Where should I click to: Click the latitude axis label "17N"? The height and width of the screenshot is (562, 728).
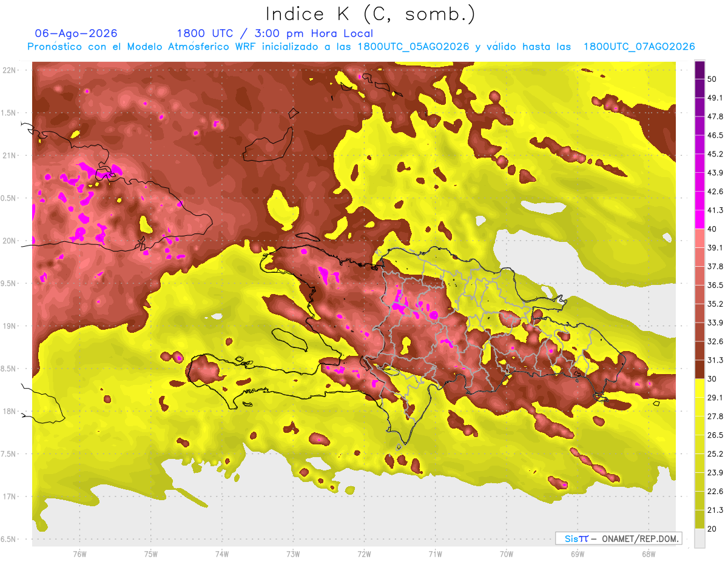(9, 497)
